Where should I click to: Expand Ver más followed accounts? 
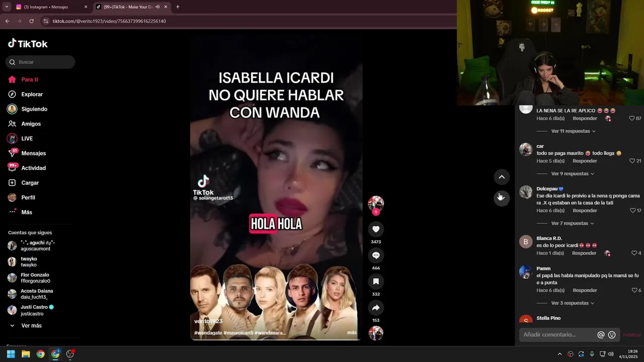[x=25, y=326]
